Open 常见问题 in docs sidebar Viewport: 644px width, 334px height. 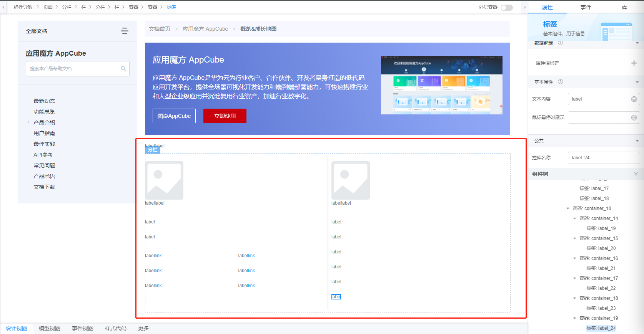click(44, 165)
